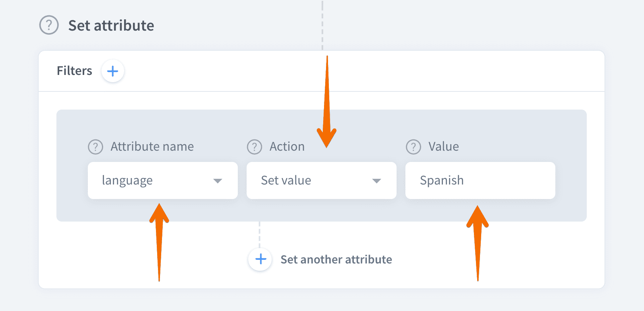The height and width of the screenshot is (311, 644).
Task: Click the help icon beside Set attribute heading
Action: pos(49,25)
